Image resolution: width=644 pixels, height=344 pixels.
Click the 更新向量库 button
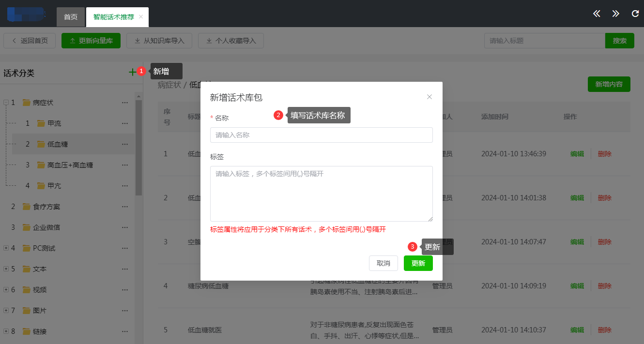[91, 41]
